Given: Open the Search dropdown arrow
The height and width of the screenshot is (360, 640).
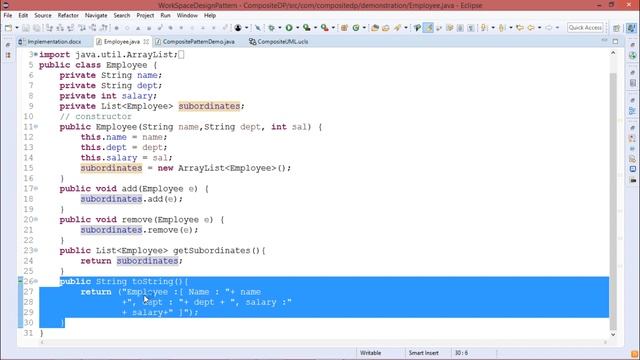Looking at the screenshot, I should 405,28.
